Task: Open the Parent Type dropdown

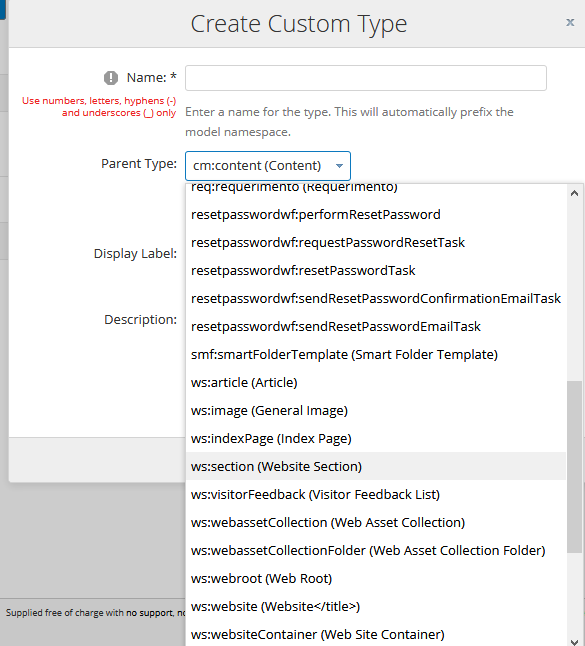Action: [268, 166]
